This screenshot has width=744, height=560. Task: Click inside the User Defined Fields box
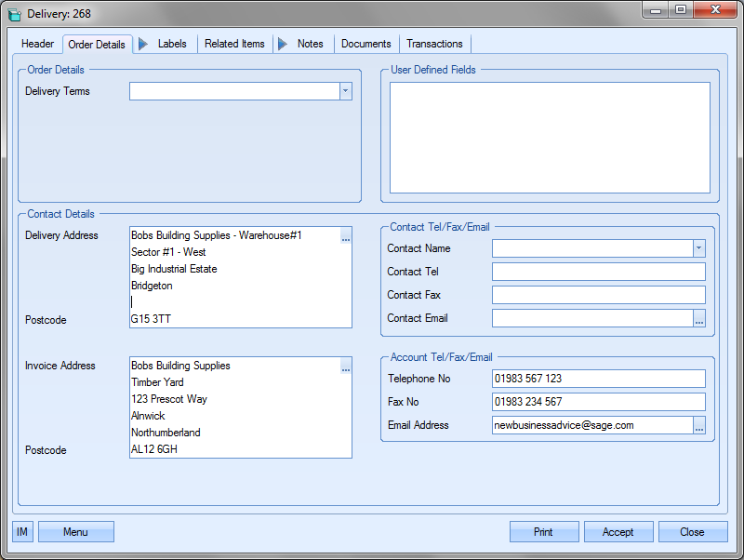(549, 137)
